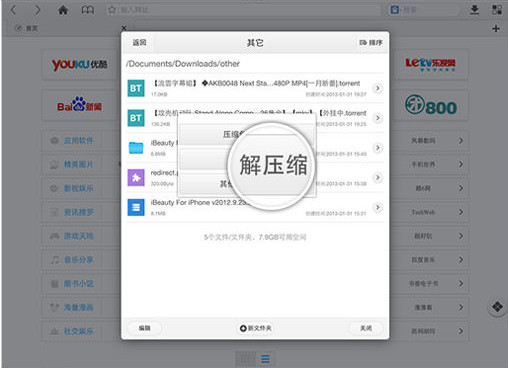Open the downloads arrow icon in toolbar

click(474, 10)
